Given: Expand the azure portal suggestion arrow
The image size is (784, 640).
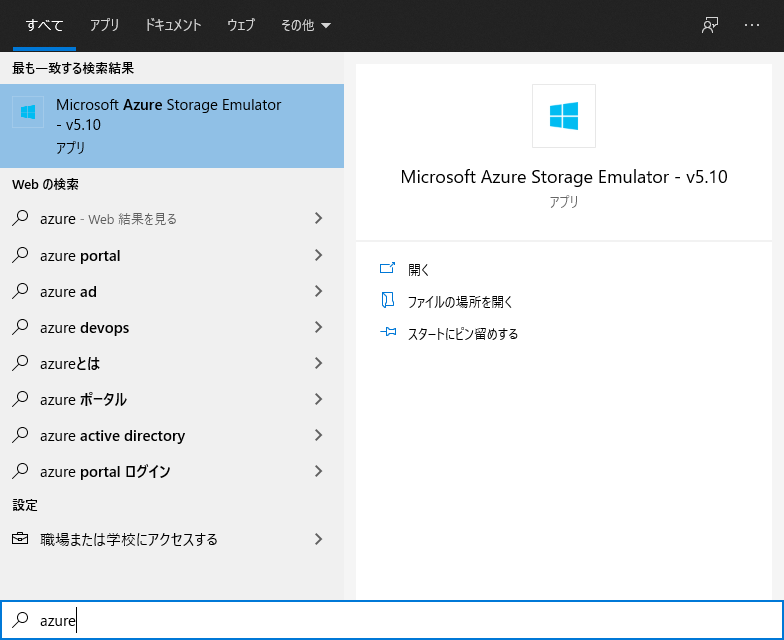Looking at the screenshot, I should (318, 255).
